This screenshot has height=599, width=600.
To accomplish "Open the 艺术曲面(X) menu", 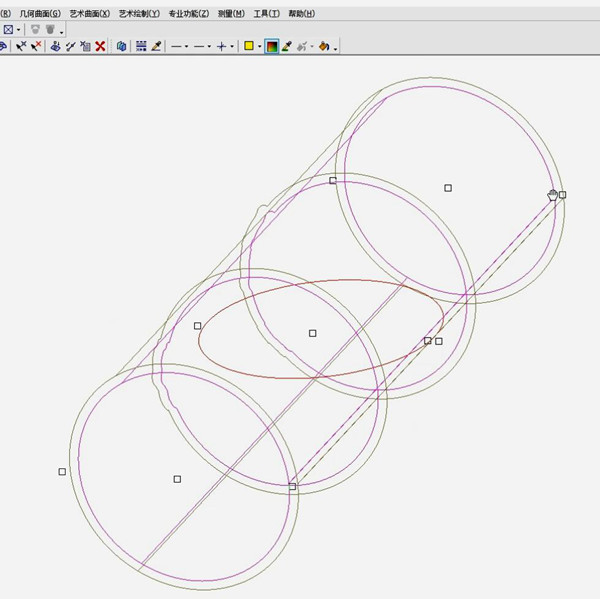I will pos(90,14).
